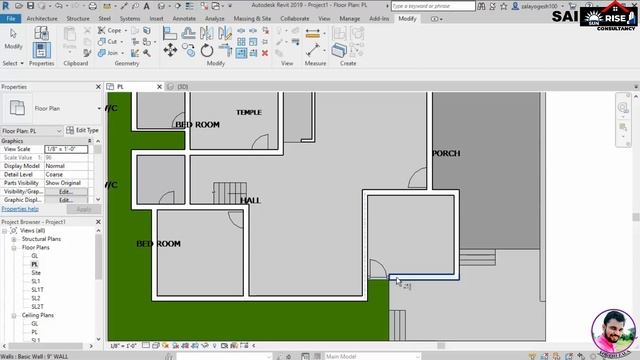Open the File menu
This screenshot has height=360, width=640.
click(x=11, y=19)
